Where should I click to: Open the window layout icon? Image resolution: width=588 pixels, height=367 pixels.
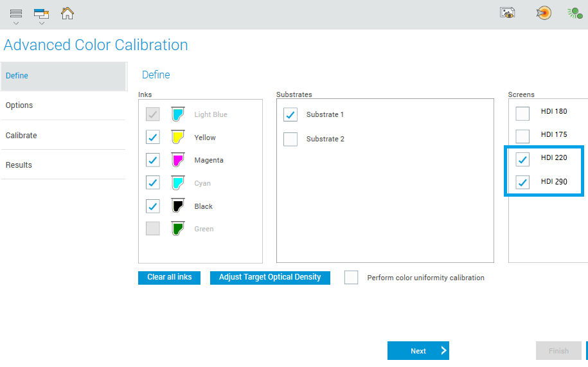41,14
